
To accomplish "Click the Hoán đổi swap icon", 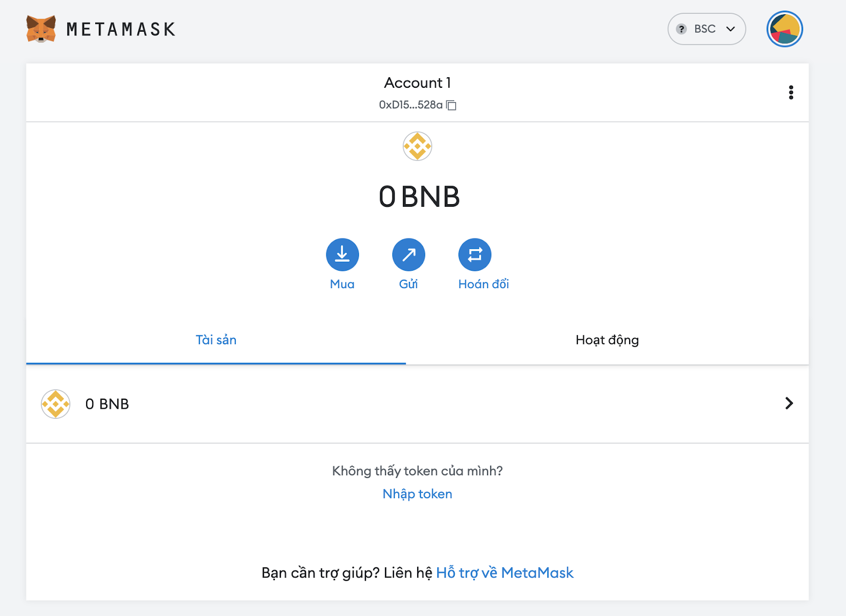I will coord(475,255).
